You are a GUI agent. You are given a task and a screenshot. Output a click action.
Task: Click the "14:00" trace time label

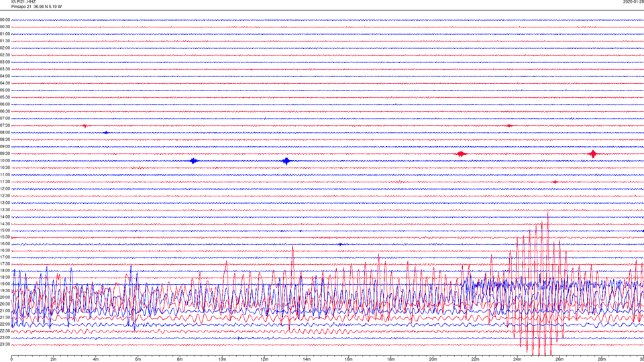pos(5,217)
